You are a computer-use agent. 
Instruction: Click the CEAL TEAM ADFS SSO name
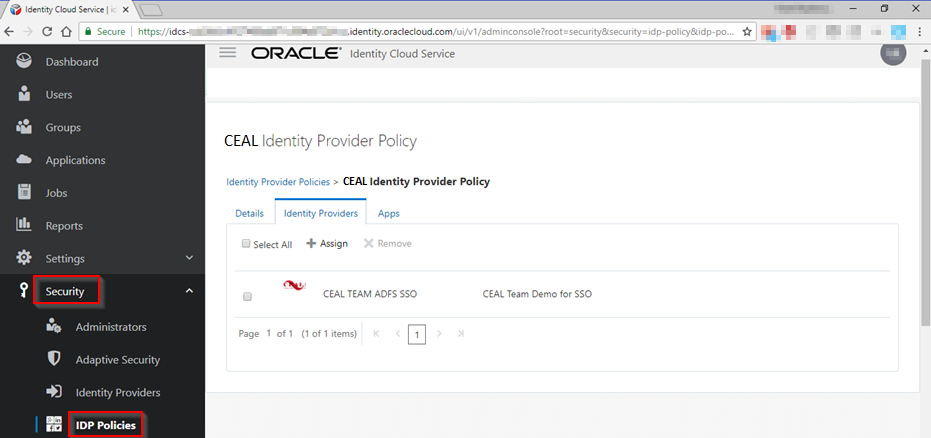370,294
